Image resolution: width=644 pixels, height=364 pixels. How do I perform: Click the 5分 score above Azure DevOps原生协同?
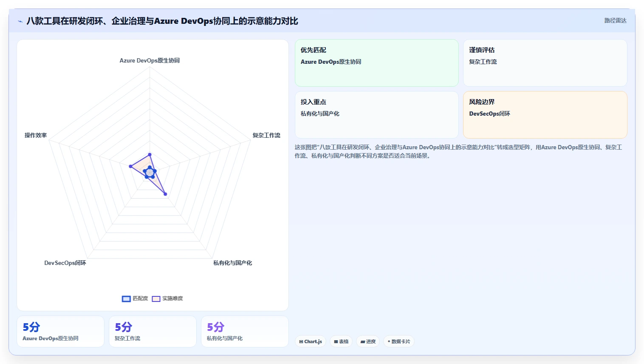pyautogui.click(x=31, y=327)
